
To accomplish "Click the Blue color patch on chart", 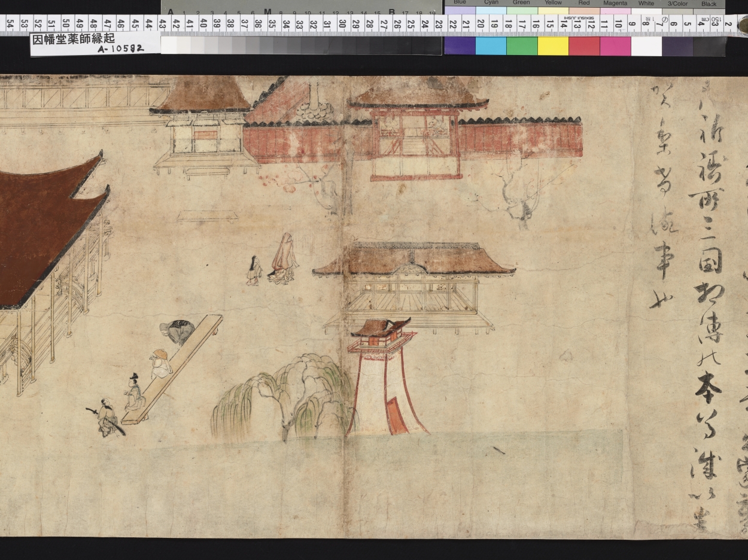I will (460, 45).
